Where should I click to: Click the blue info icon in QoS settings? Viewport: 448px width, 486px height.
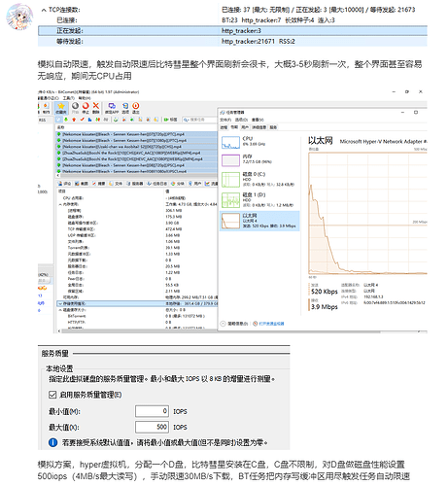pyautogui.click(x=52, y=442)
